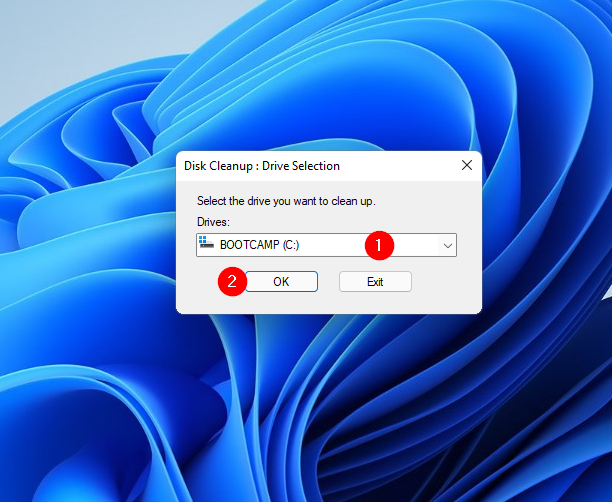Click the 'Select the drive' instruction text
Viewport: 612px width, 502px height.
tap(286, 201)
